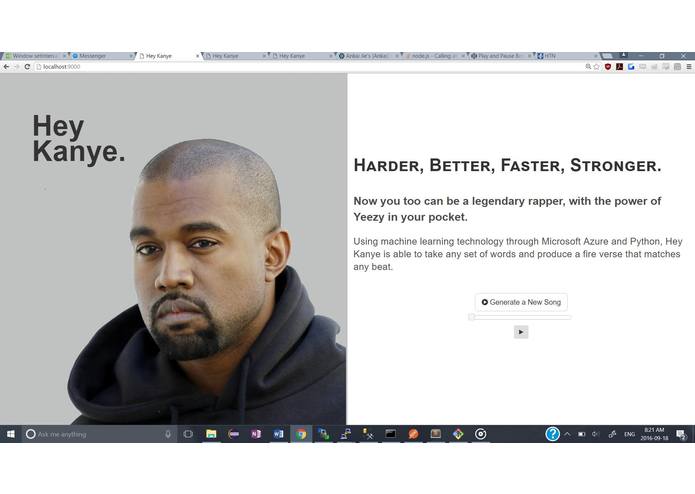Open the volume control in system tray

tap(595, 434)
